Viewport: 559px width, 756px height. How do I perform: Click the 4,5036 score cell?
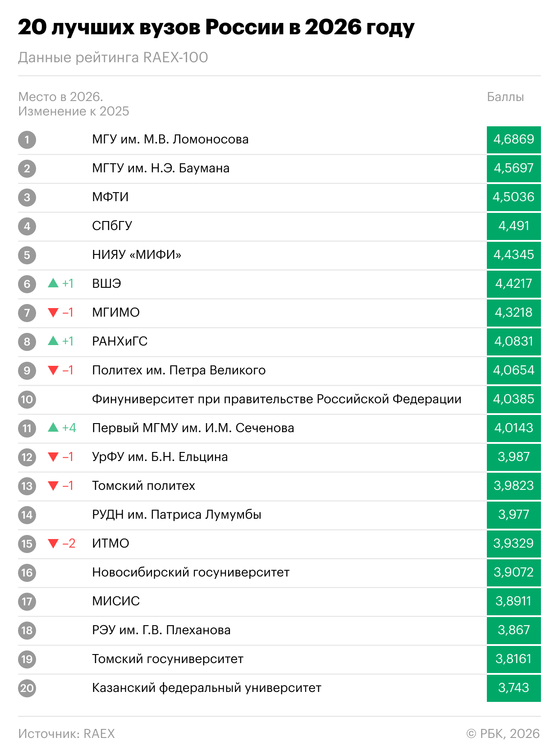pyautogui.click(x=514, y=198)
